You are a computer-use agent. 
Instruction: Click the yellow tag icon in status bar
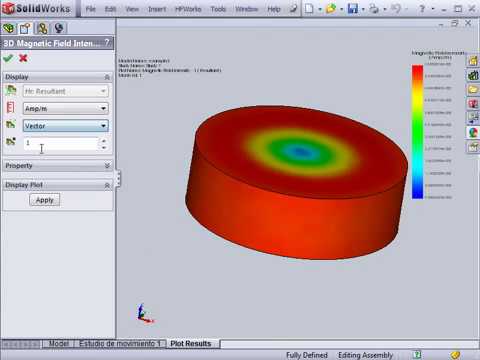455,355
